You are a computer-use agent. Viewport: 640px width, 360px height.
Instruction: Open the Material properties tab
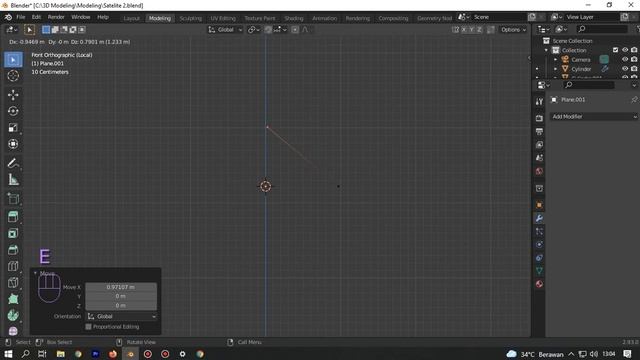(x=539, y=284)
